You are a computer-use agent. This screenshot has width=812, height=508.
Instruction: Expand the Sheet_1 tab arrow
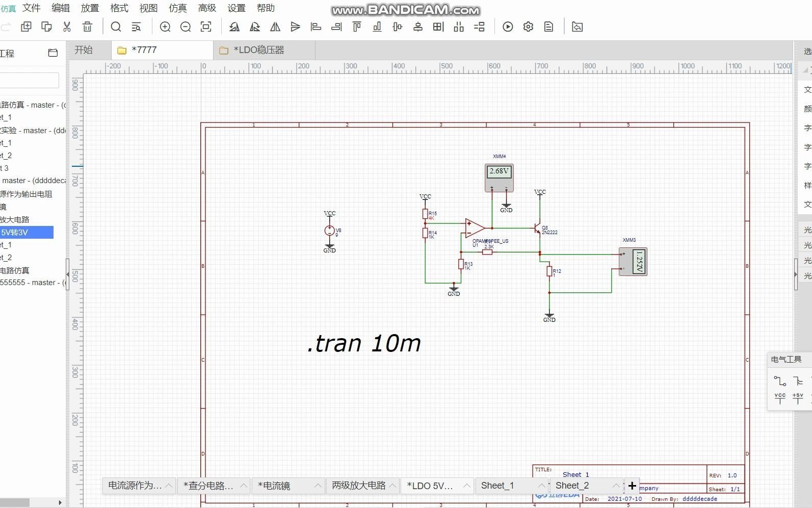pos(541,486)
